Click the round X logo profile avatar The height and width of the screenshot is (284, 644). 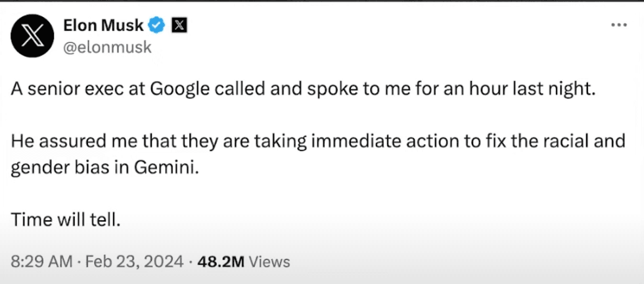32,36
